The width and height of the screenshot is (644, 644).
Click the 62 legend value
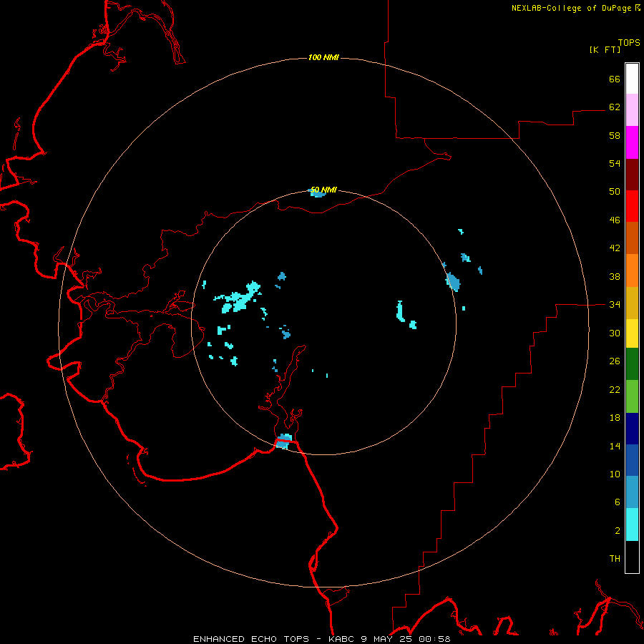(x=615, y=107)
